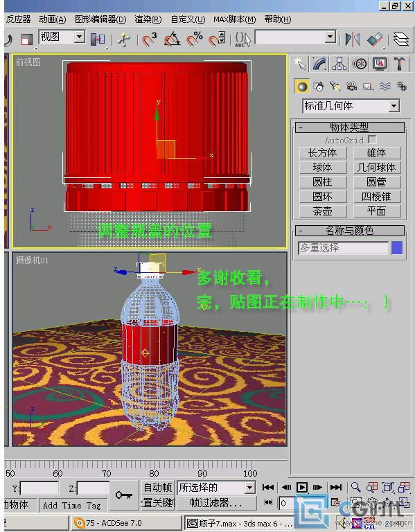Click the 球体 button

click(323, 167)
